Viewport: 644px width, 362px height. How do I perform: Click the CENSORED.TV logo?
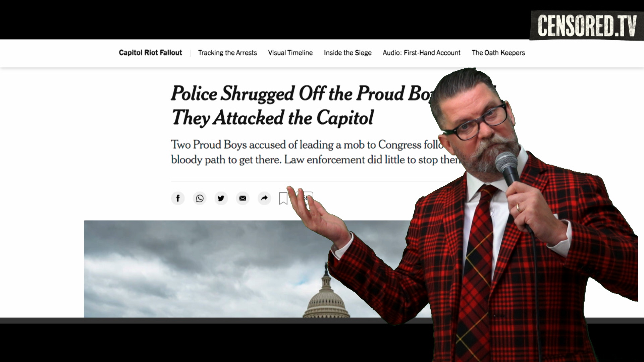click(x=587, y=25)
